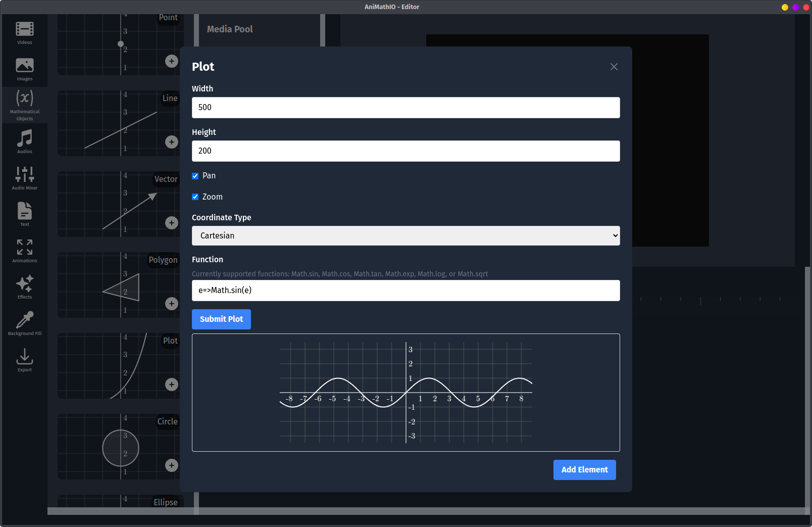The image size is (812, 527).
Task: Focus the Function expression field
Action: (x=405, y=291)
